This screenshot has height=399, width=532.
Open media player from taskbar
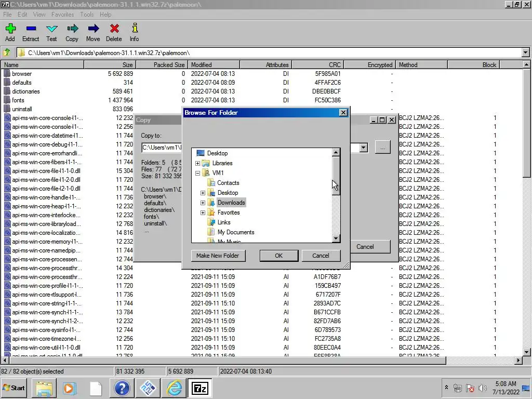(x=70, y=388)
